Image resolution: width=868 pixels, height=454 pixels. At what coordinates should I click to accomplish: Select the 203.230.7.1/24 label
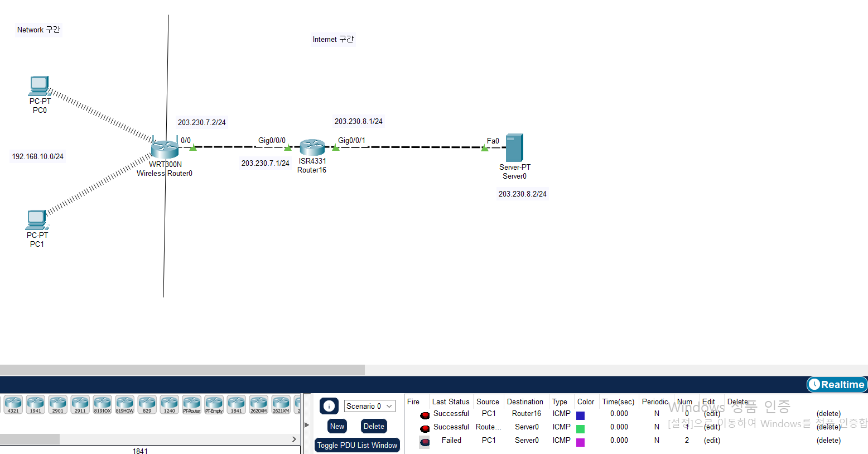266,163
